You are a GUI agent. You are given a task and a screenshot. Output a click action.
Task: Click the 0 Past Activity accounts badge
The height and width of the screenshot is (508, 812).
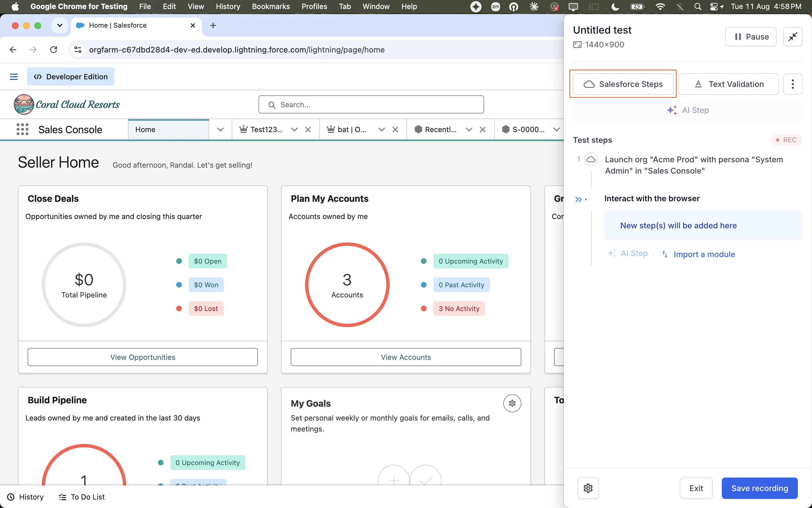461,285
